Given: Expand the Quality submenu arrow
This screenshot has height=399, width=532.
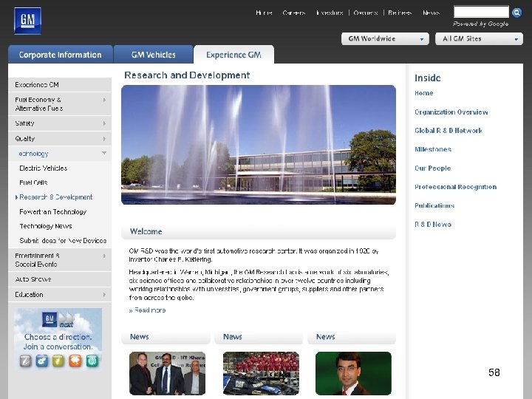Looking at the screenshot, I should [x=104, y=139].
